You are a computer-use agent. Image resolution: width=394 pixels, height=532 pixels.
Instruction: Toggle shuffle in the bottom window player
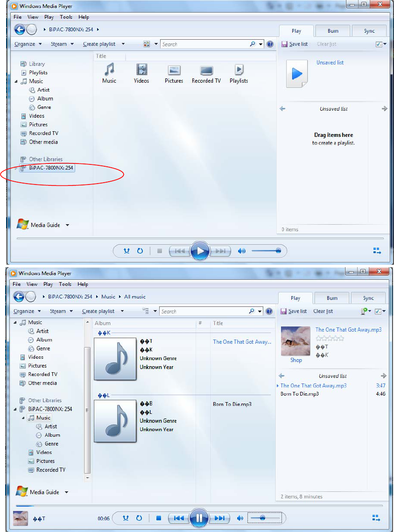[x=126, y=518]
